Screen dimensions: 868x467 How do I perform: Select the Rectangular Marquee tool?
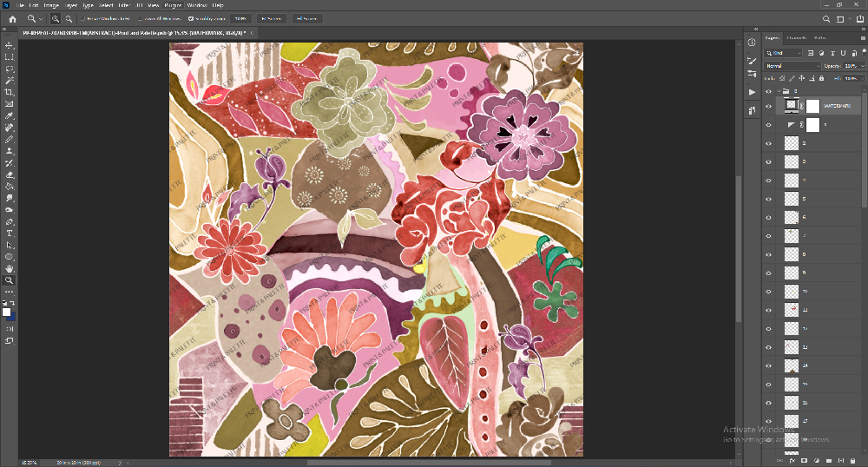(10, 57)
